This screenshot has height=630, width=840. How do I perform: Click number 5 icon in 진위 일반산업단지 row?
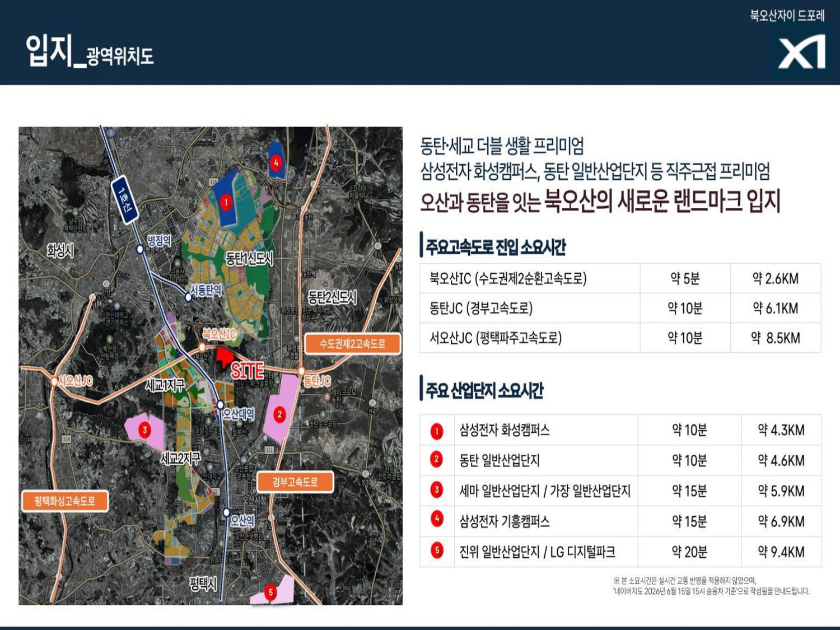437,550
